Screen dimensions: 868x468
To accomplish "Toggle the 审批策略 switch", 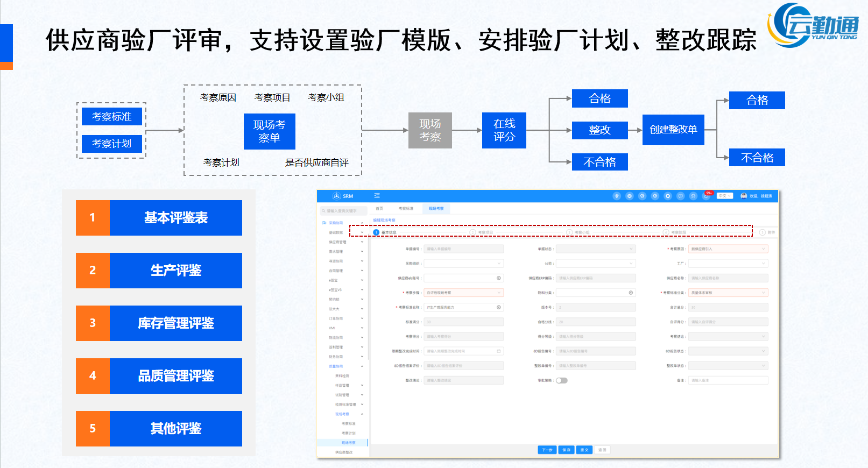I will coord(562,380).
